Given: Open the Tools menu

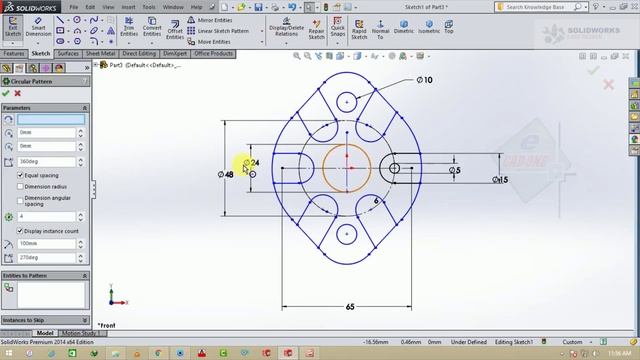Looking at the screenshot, I should click(149, 7).
